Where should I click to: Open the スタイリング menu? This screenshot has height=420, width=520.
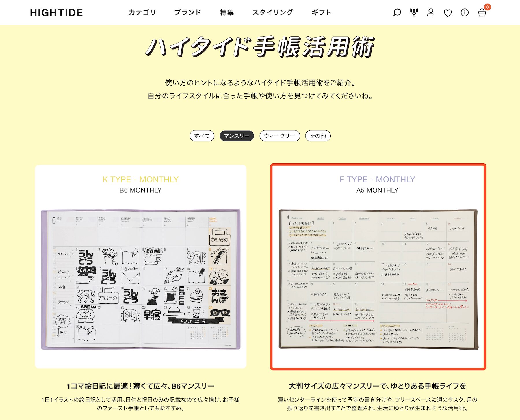[273, 12]
